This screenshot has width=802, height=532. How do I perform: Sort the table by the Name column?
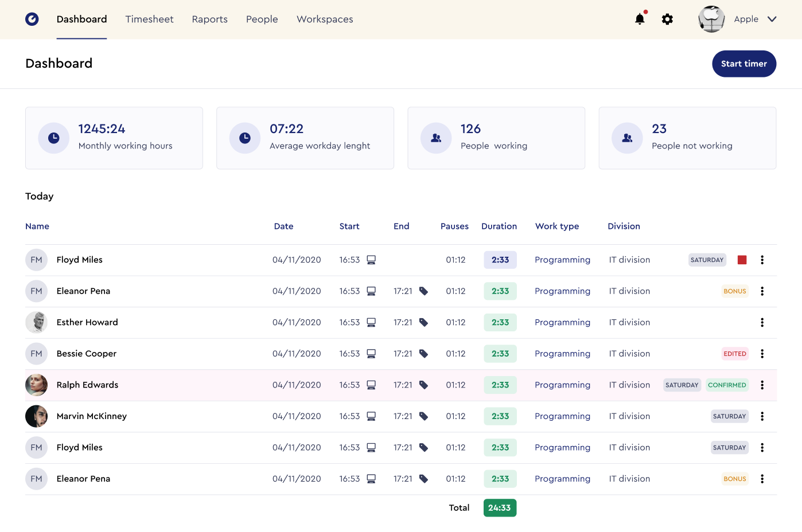coord(37,226)
